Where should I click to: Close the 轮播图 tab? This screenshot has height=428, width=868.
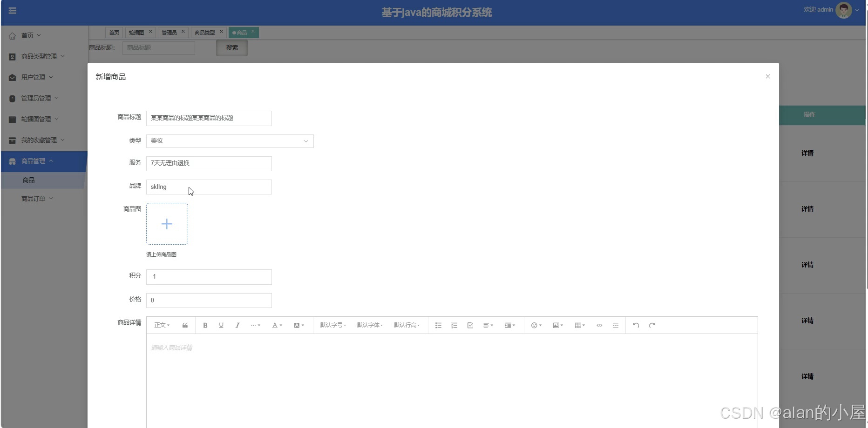(150, 32)
